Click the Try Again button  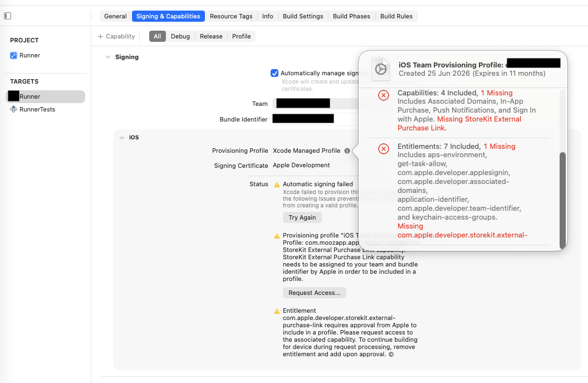pyautogui.click(x=302, y=217)
